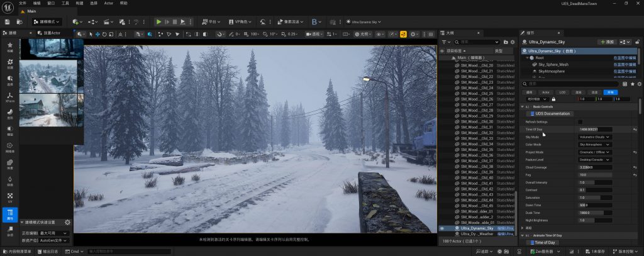Select the XForm tool in modeling sidebar
Image resolution: width=644 pixels, height=256 pixels.
[10, 99]
